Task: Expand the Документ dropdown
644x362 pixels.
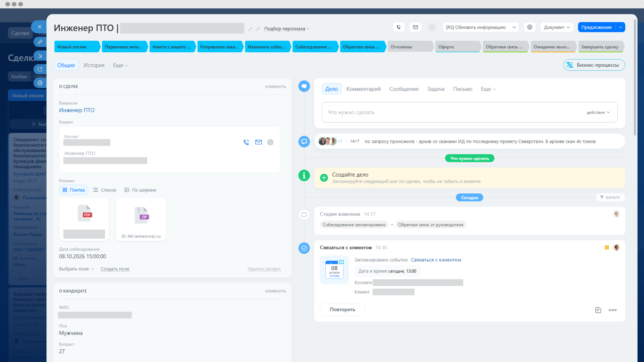Action: pyautogui.click(x=557, y=27)
